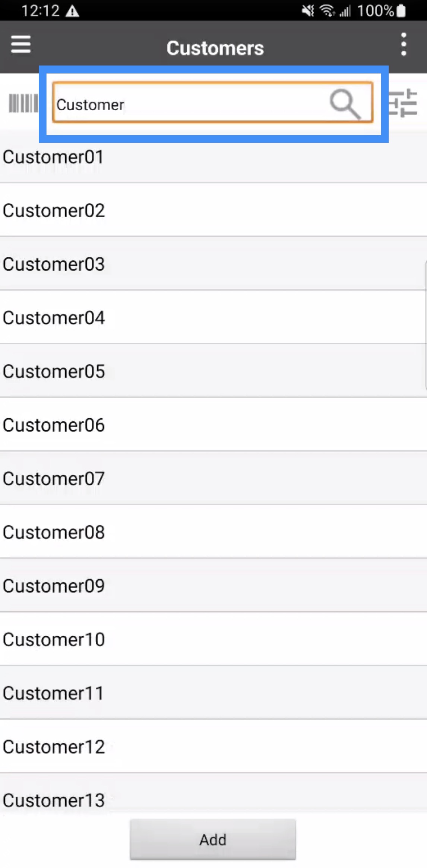Open Customer06 details

pos(213,425)
